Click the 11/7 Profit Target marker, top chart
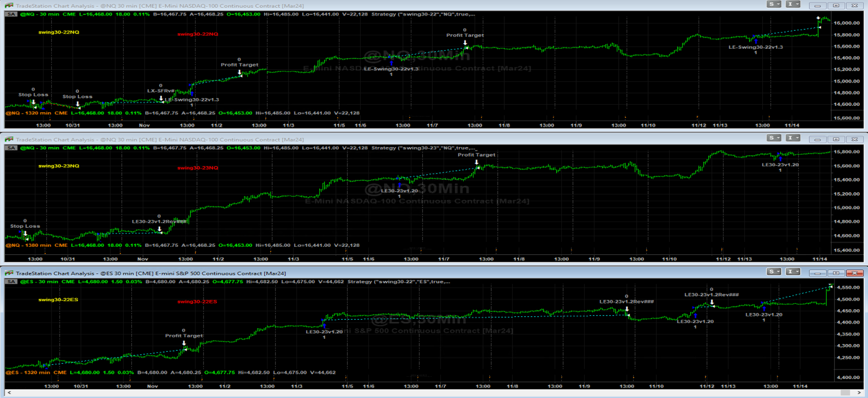The image size is (868, 398). tap(465, 43)
